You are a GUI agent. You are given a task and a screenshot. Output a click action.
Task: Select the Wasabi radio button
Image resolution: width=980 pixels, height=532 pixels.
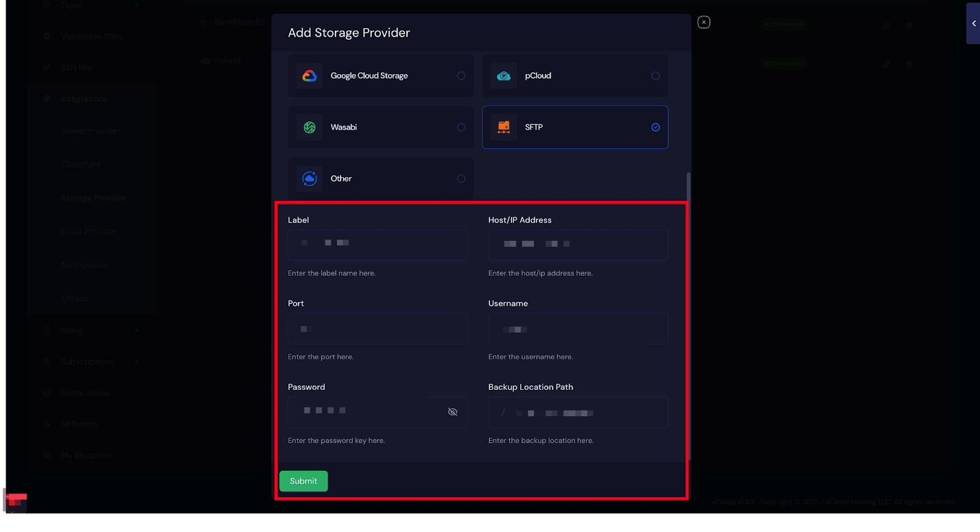click(x=461, y=127)
